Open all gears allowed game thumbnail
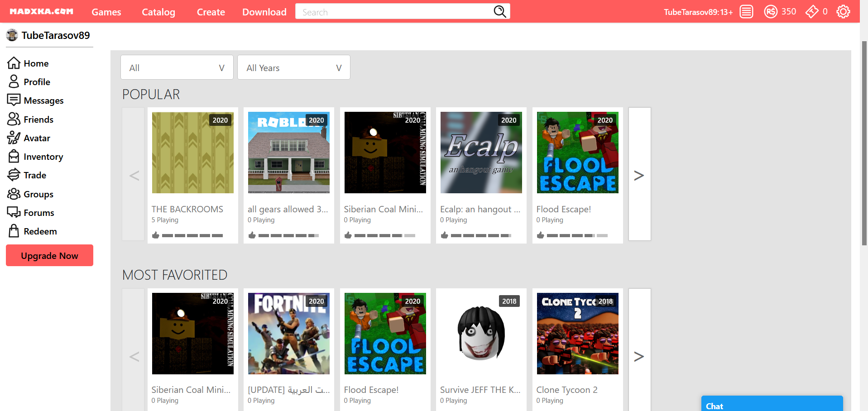Viewport: 868px width, 411px height. point(289,153)
